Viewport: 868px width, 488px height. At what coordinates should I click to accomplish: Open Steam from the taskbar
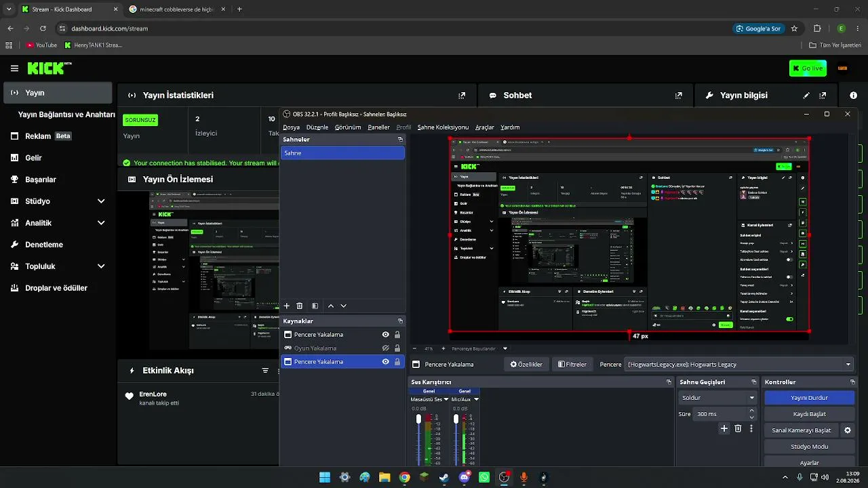(444, 477)
